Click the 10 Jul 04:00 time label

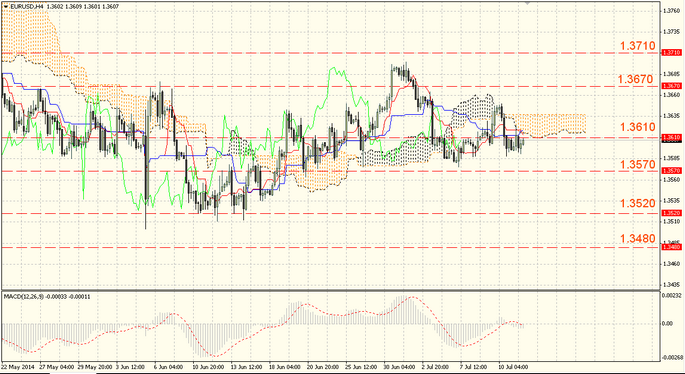(x=513, y=367)
